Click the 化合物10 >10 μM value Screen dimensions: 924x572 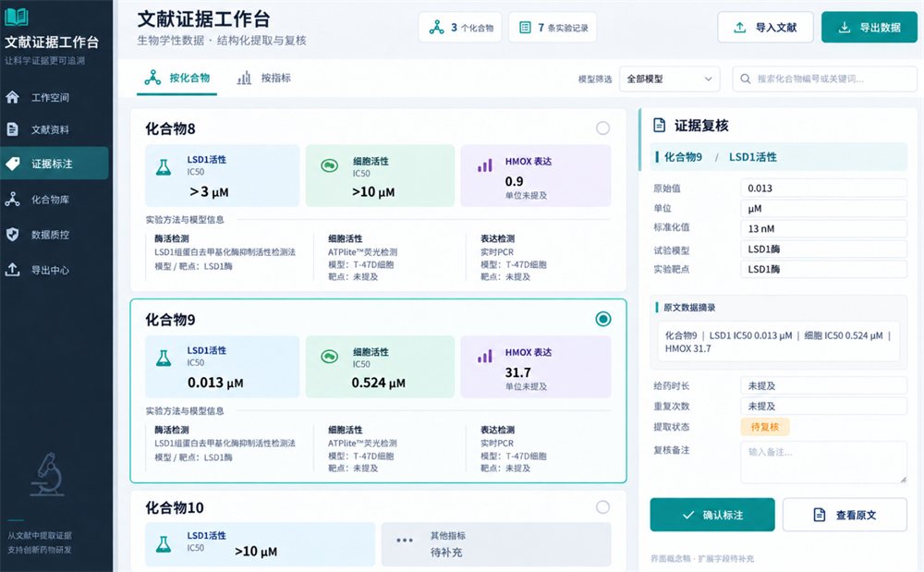click(x=256, y=552)
